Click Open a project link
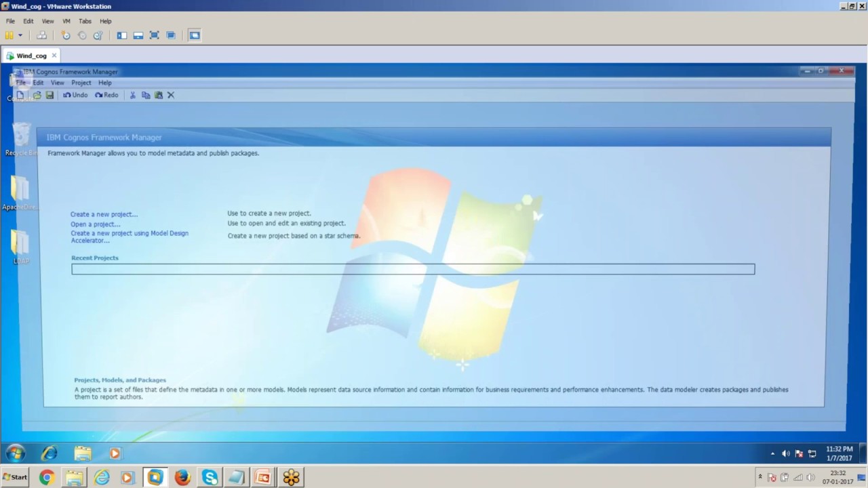Image resolution: width=868 pixels, height=488 pixels. point(96,224)
